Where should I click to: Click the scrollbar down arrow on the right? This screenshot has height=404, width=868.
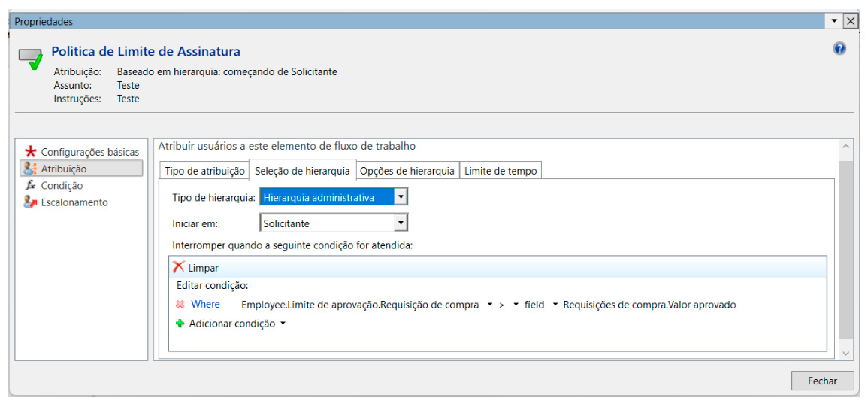coord(846,352)
